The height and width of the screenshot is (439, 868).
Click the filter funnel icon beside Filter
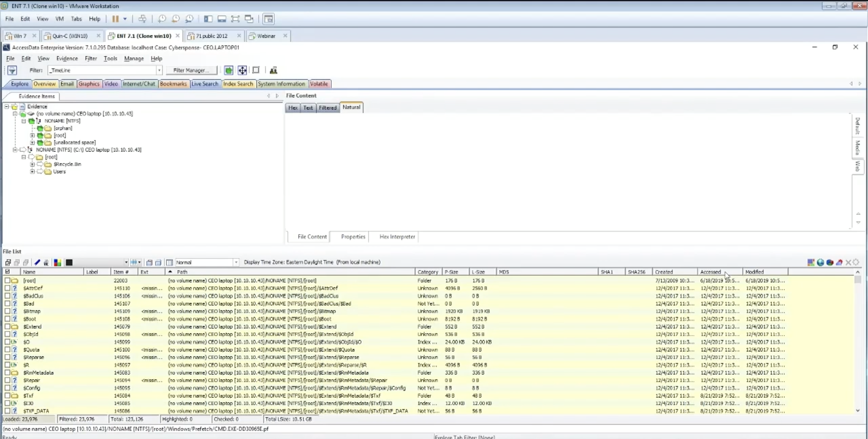click(12, 70)
